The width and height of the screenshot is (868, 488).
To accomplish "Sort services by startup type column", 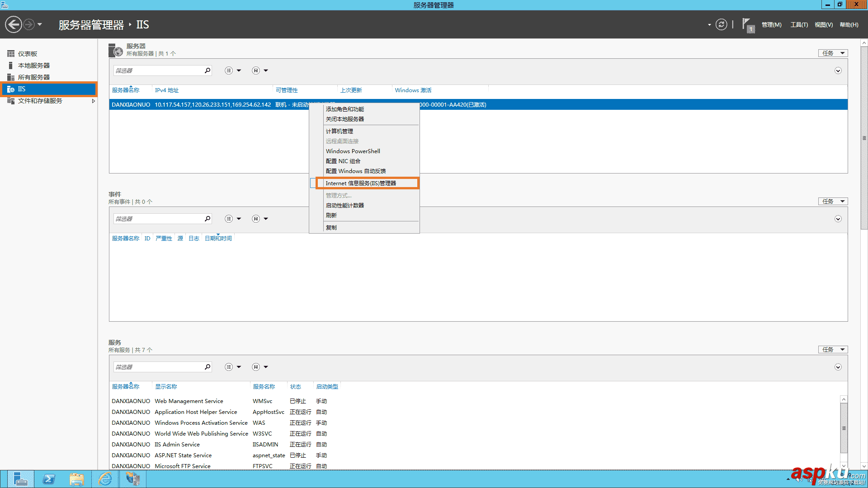I will [x=327, y=387].
